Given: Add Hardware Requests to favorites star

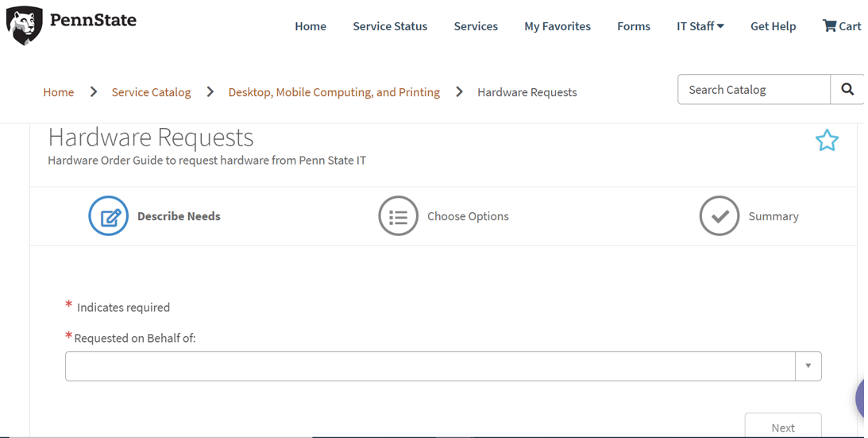Looking at the screenshot, I should (827, 140).
